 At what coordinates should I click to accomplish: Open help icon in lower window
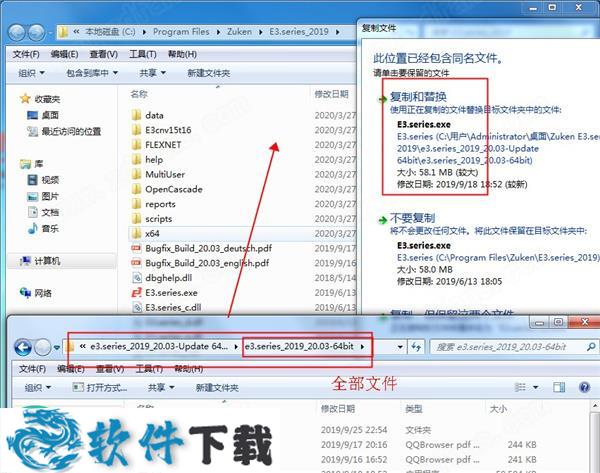(584, 387)
